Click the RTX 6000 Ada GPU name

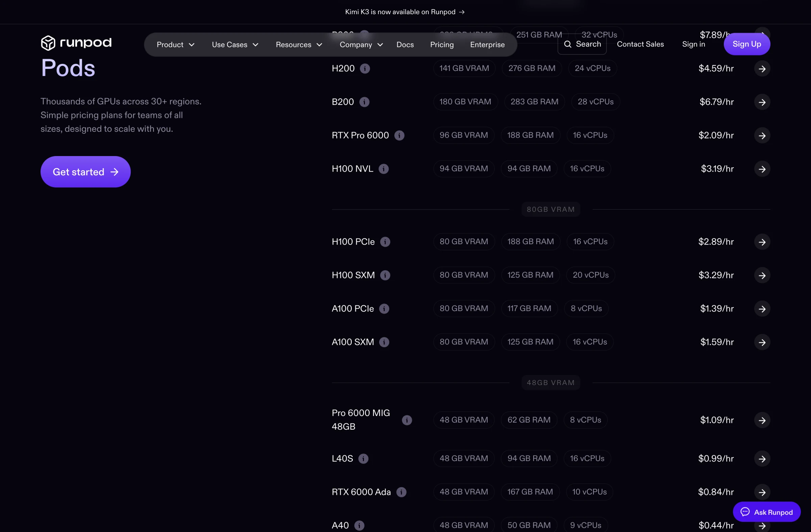pyautogui.click(x=361, y=492)
